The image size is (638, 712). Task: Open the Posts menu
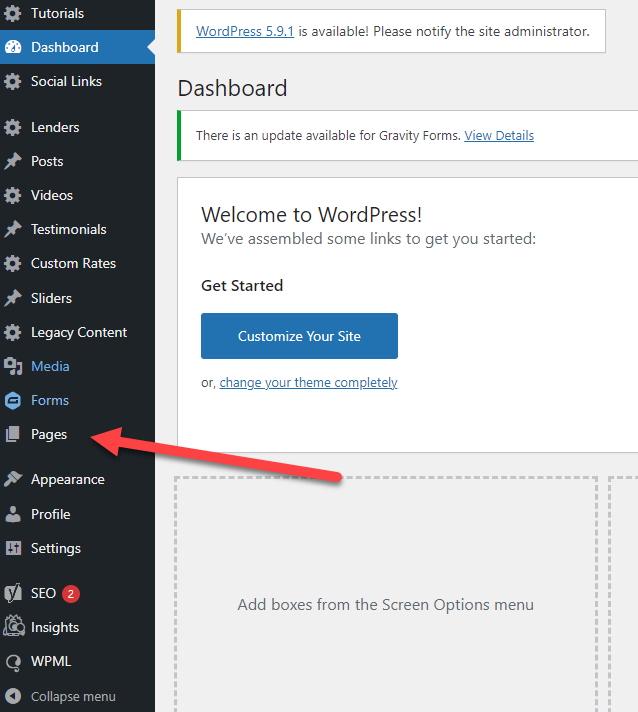tap(77, 161)
